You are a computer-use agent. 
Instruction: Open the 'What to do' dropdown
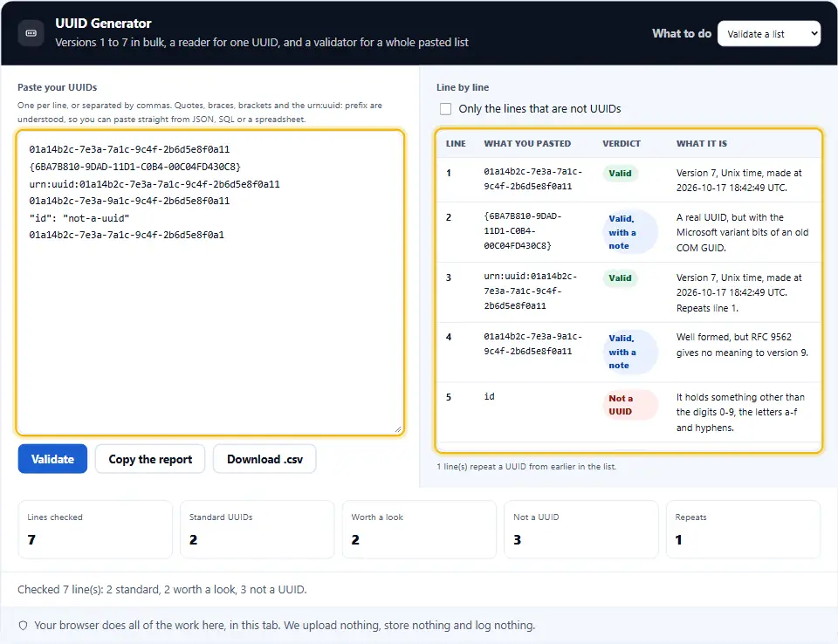click(768, 34)
